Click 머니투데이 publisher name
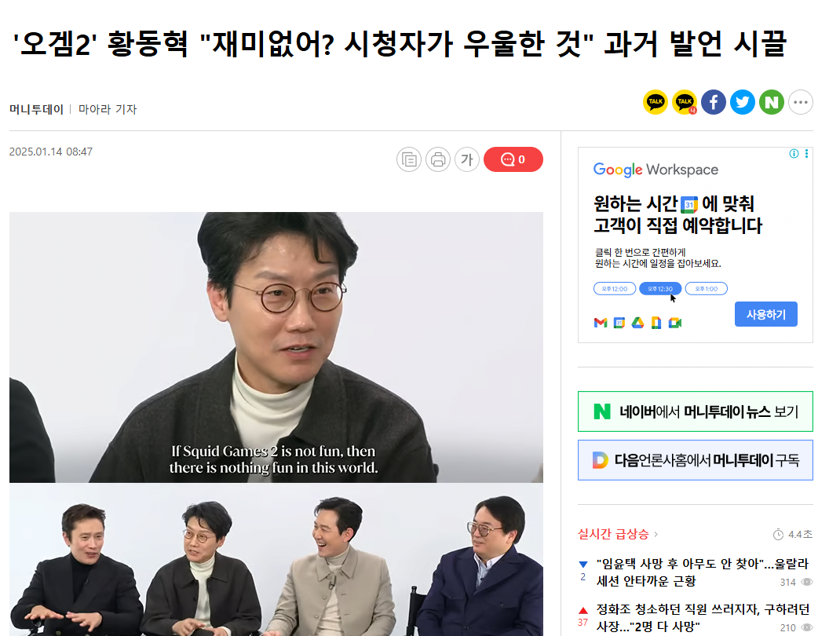840x636 pixels. (36, 109)
